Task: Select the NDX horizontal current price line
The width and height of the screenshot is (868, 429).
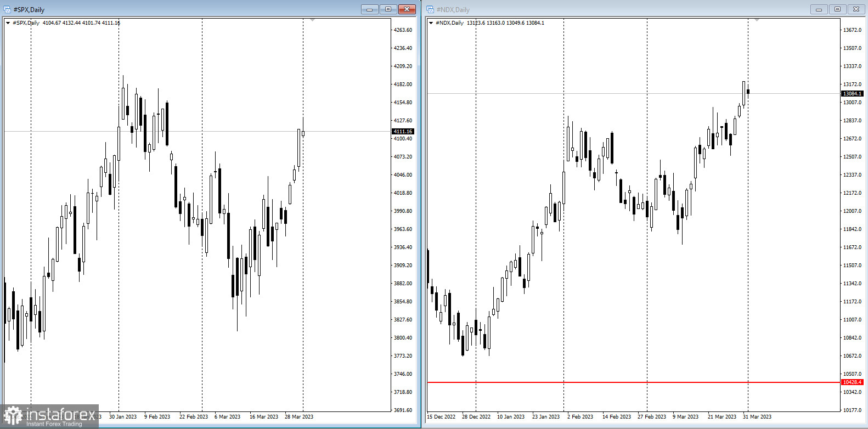Action: tap(634, 94)
